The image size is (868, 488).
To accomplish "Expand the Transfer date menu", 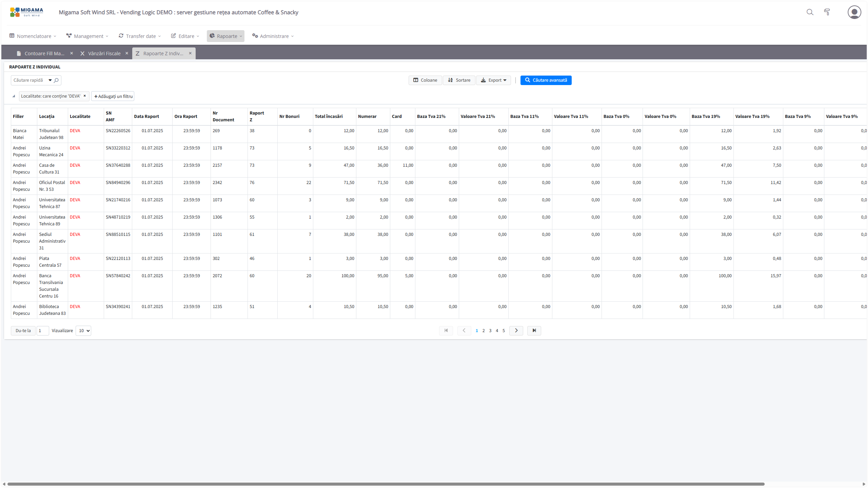I will tap(140, 36).
